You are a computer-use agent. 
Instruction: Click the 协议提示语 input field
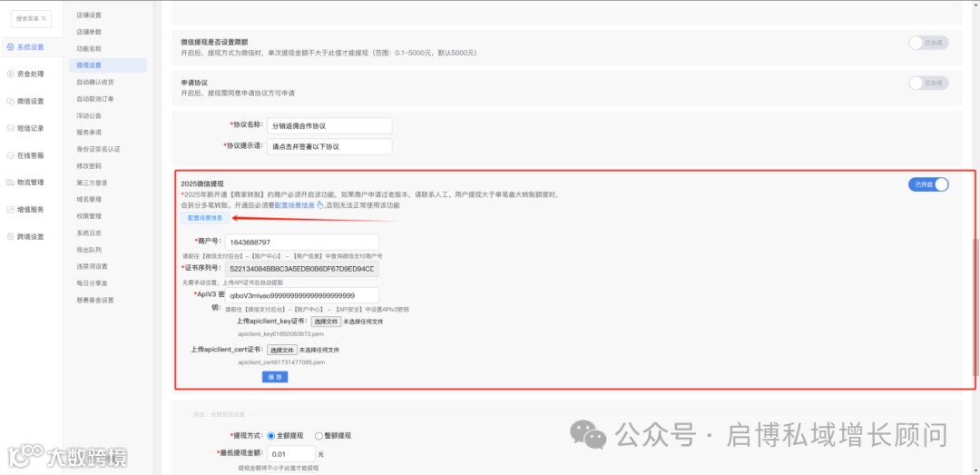click(329, 147)
